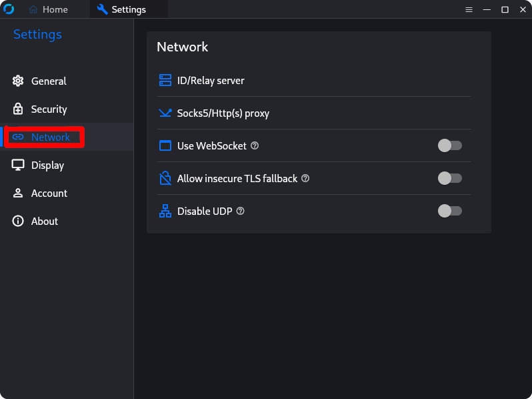Image resolution: width=532 pixels, height=399 pixels.
Task: Click the Security lock icon
Action: pyautogui.click(x=18, y=109)
